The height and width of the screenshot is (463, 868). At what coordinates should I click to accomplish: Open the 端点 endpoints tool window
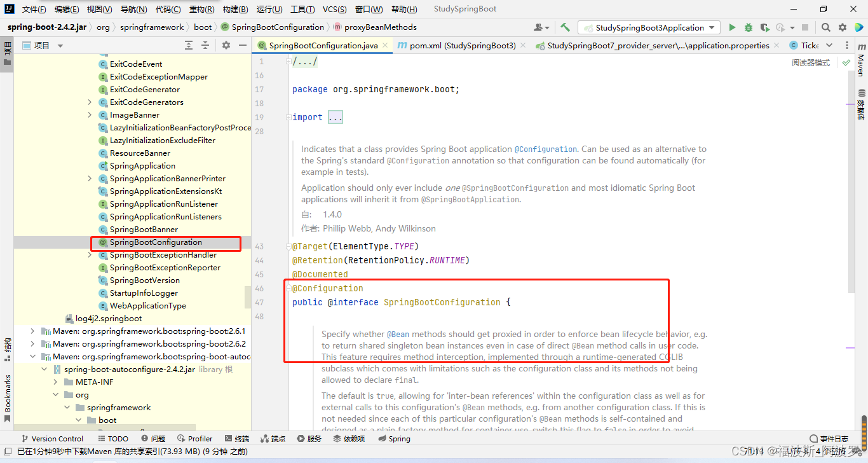pos(273,438)
